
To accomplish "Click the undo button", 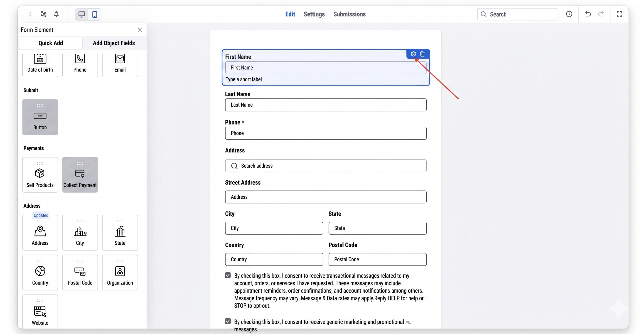I will click(587, 14).
